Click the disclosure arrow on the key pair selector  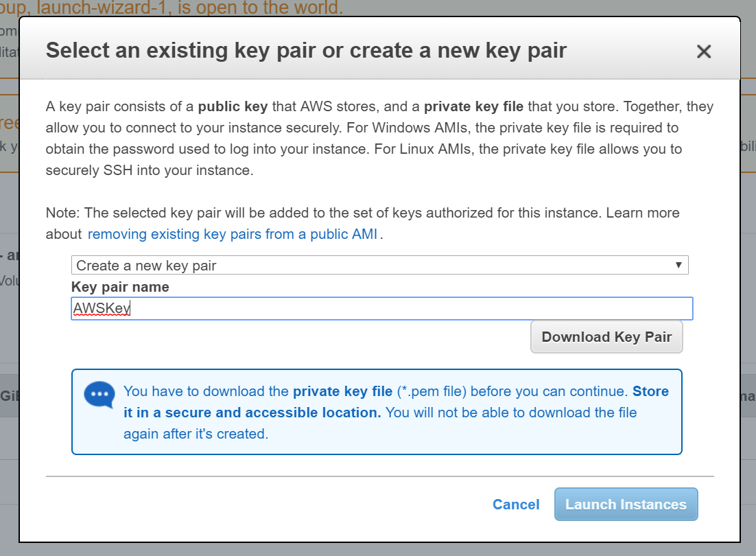[x=679, y=265]
